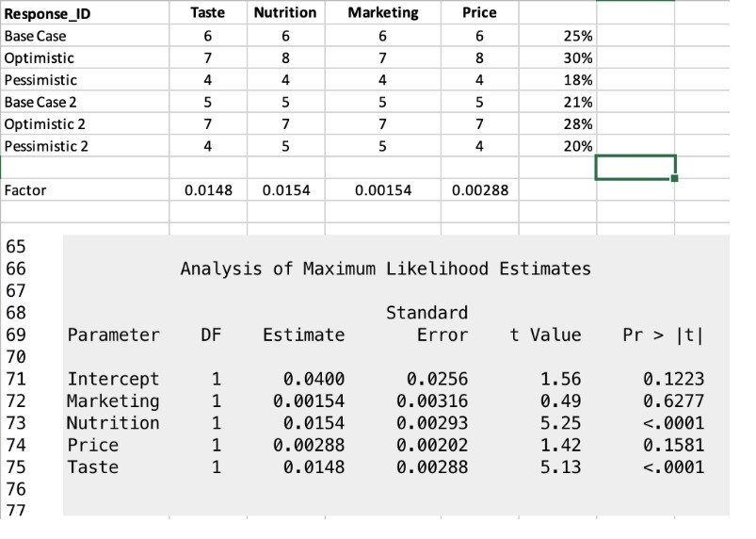Click Marketing value 4 in Pessimistic row
756x539 pixels.
point(382,80)
